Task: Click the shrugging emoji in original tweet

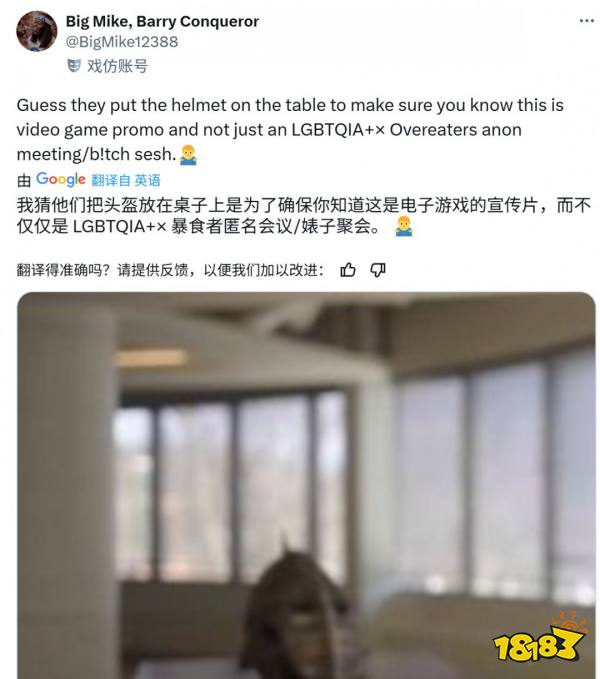Action: [x=188, y=155]
